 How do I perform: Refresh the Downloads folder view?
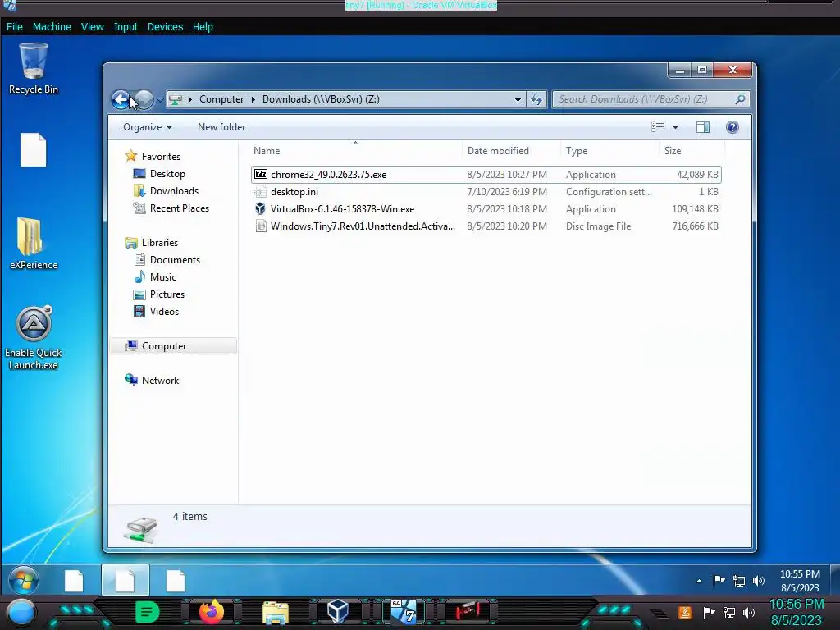[x=536, y=99]
